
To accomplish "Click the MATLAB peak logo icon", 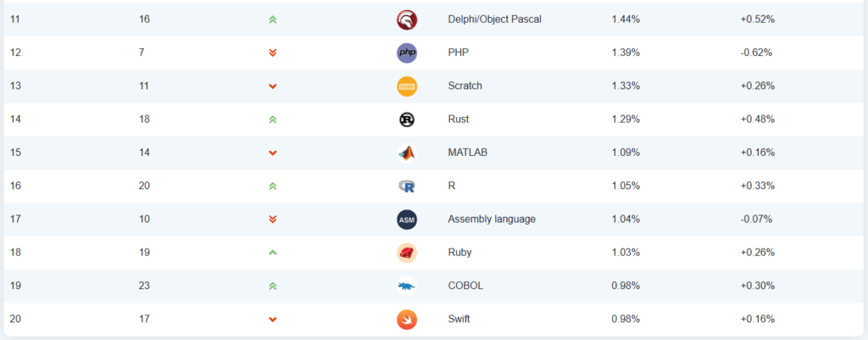I will pos(407,153).
